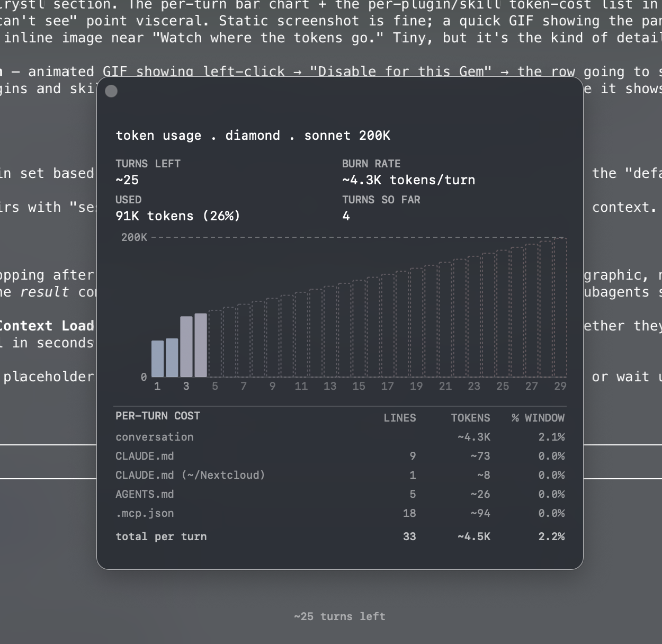Click the '2.2%' total window cell
Viewport: 662px width, 644px height.
[x=552, y=536]
